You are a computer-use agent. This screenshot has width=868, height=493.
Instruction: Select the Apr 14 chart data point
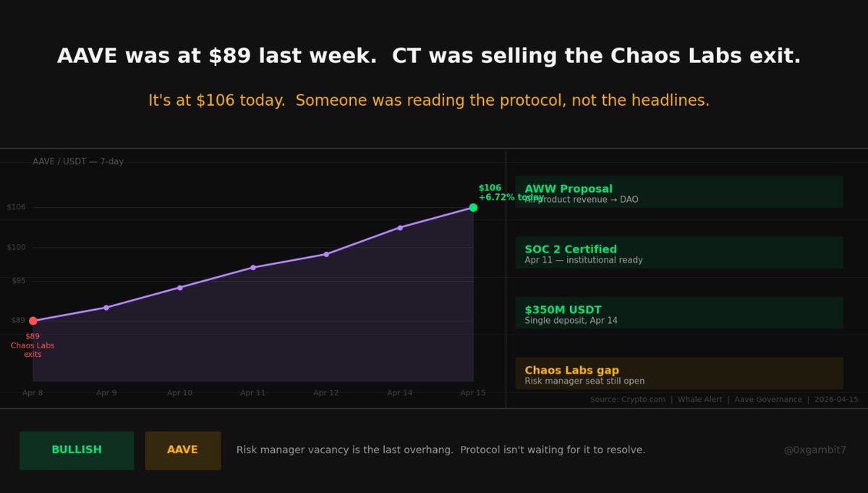(x=400, y=227)
